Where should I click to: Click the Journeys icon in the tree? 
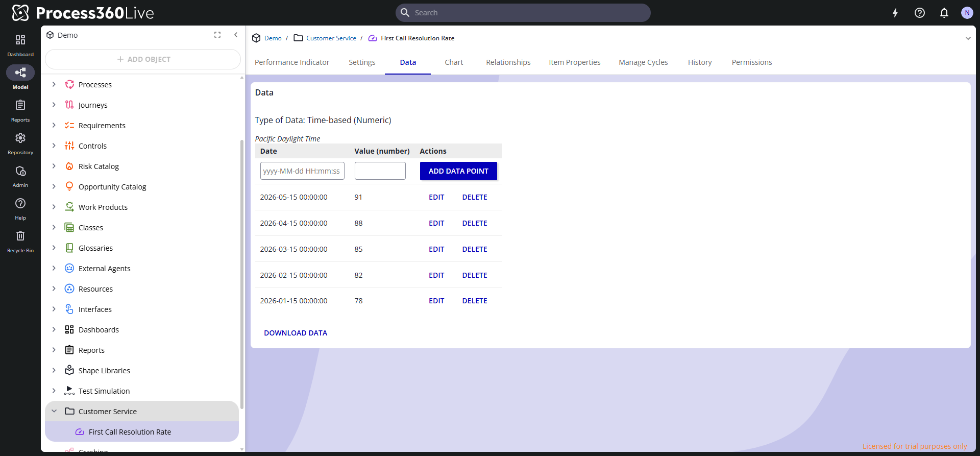point(69,105)
